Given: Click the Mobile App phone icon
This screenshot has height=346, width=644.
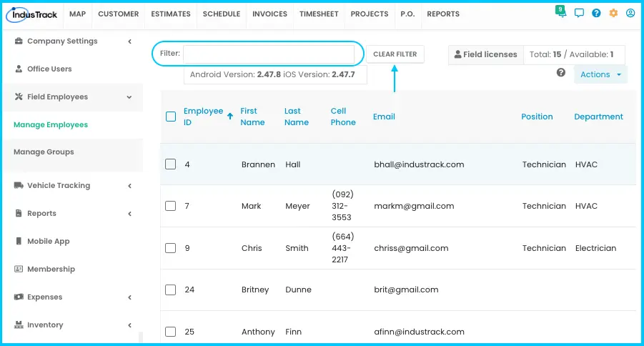Looking at the screenshot, I should tap(19, 241).
